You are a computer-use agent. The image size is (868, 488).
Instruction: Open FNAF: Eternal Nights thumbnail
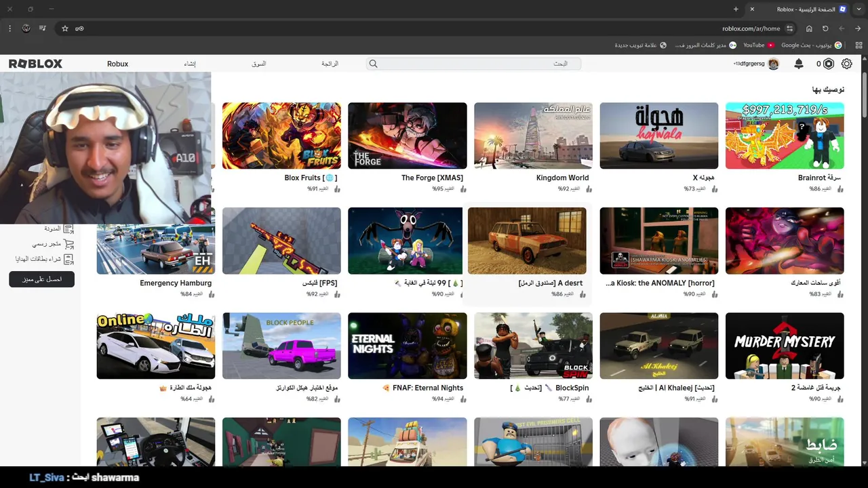click(x=407, y=346)
